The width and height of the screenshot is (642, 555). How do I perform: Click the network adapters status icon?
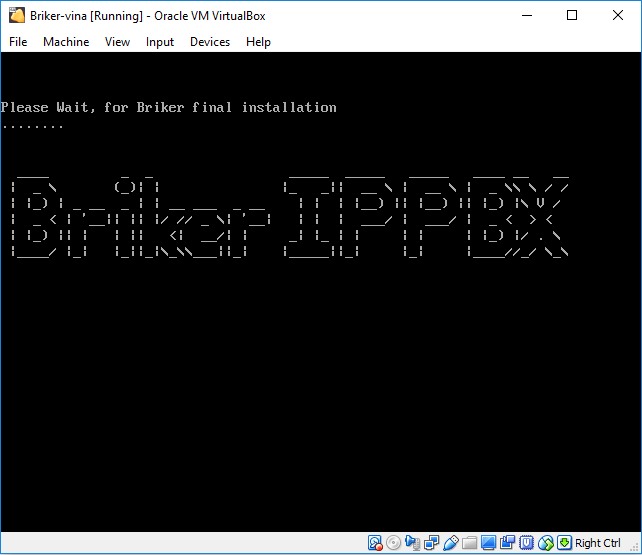click(431, 543)
